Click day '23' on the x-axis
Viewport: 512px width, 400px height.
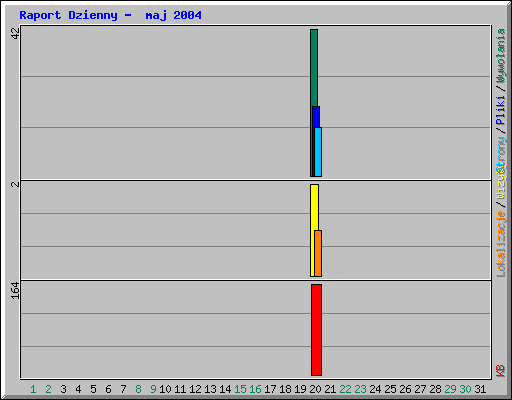360,389
